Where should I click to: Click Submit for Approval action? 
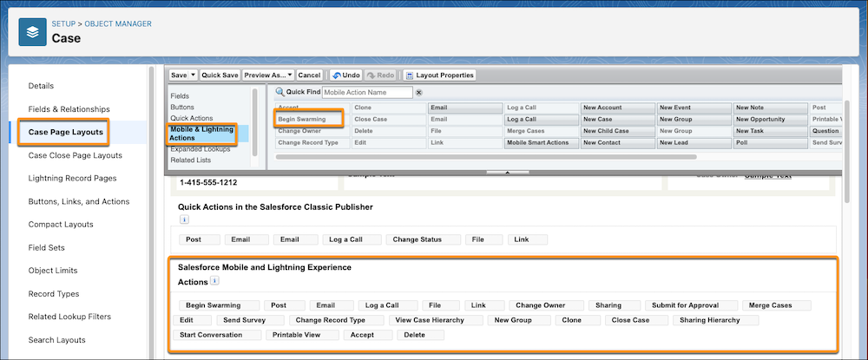pos(692,305)
